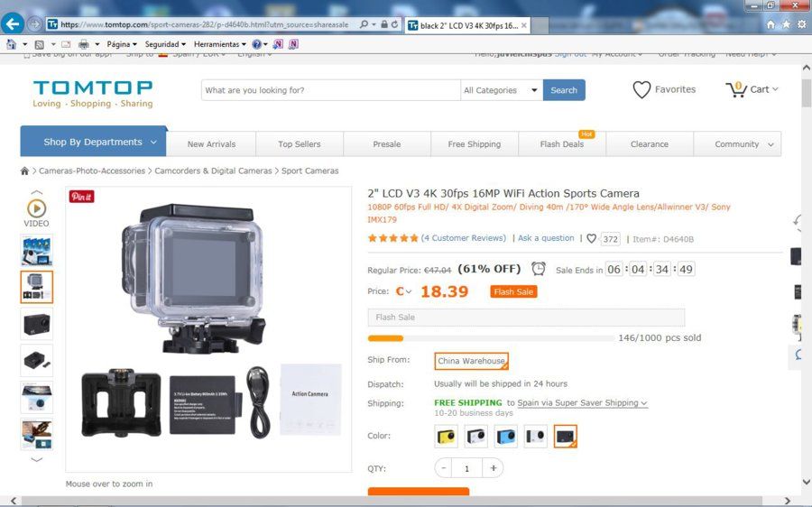Screen dimensions: 812x507
Task: Click the breadcrumb home icon
Action: (24, 171)
